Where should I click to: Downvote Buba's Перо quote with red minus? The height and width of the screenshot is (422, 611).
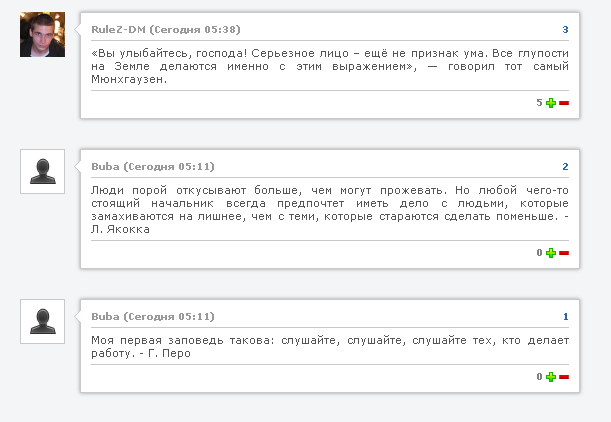click(564, 377)
